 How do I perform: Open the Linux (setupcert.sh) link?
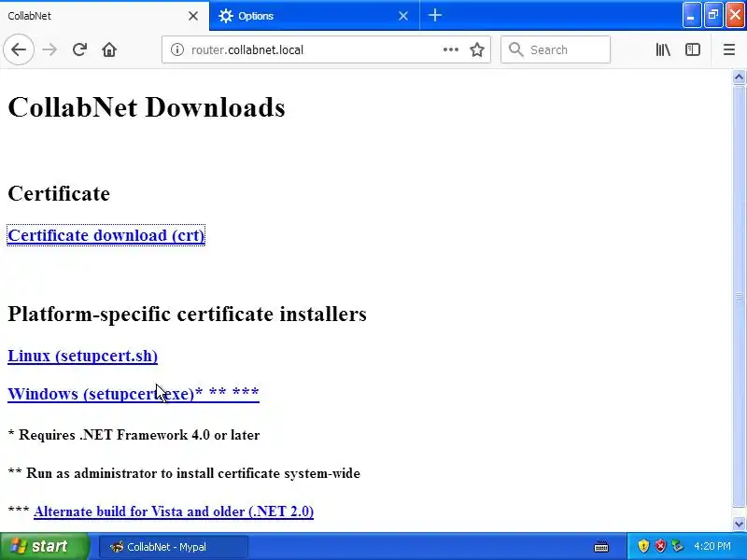pos(82,356)
